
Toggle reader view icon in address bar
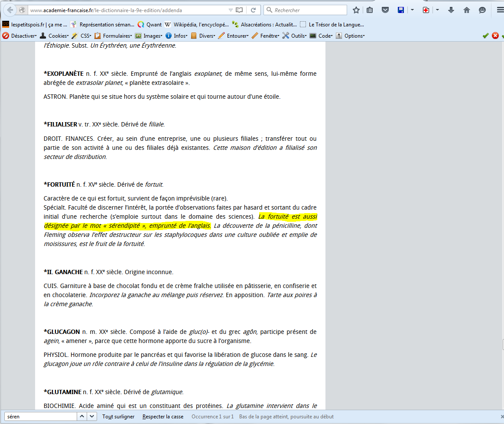coord(239,10)
